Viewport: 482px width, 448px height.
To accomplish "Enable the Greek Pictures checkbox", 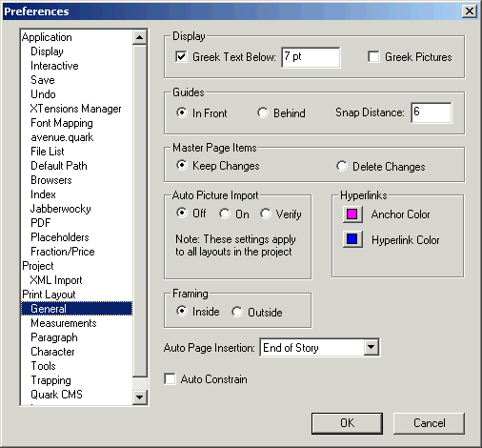I will (x=373, y=57).
